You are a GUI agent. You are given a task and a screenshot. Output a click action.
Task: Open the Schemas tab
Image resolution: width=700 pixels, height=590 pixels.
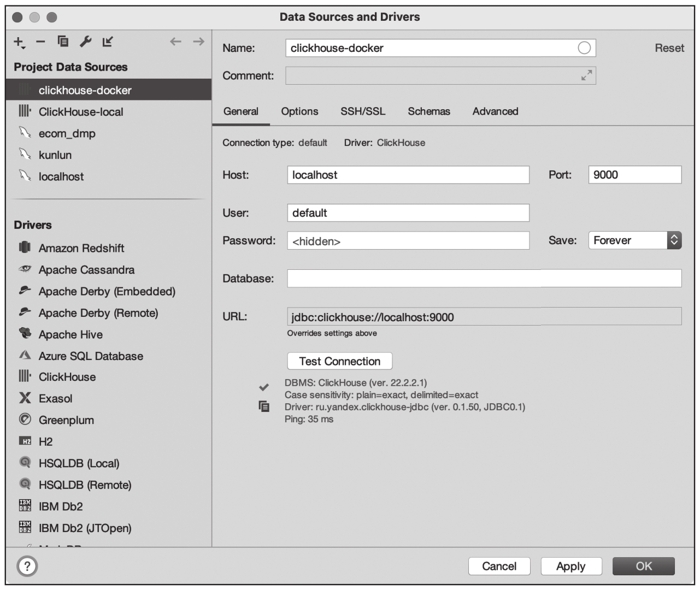pos(429,111)
